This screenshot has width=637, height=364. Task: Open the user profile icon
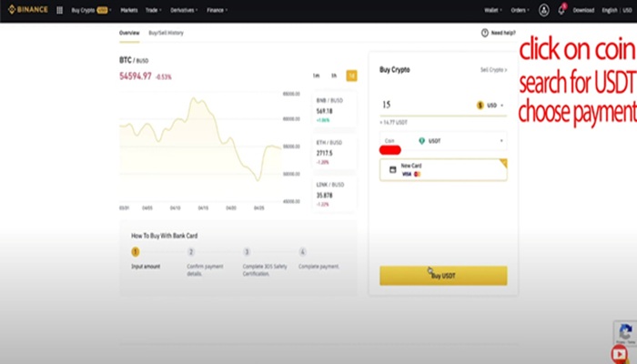(543, 10)
